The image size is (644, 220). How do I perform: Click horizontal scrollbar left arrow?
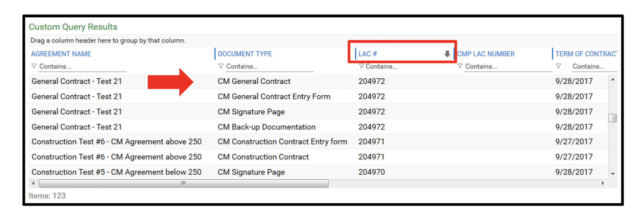pyautogui.click(x=33, y=183)
